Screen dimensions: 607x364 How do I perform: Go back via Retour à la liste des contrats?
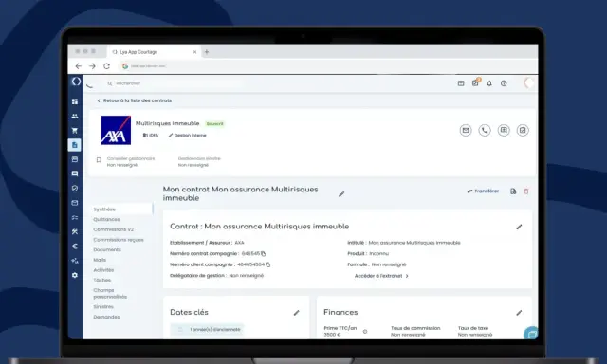[134, 100]
